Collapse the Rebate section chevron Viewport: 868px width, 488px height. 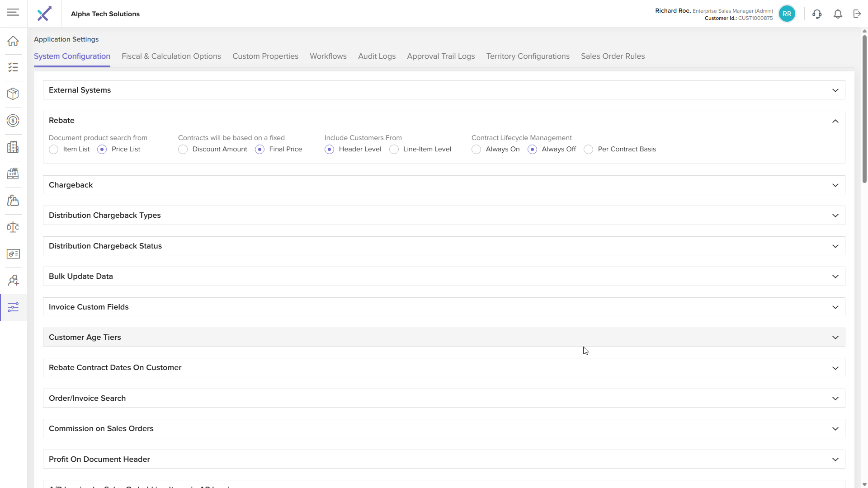tap(835, 121)
